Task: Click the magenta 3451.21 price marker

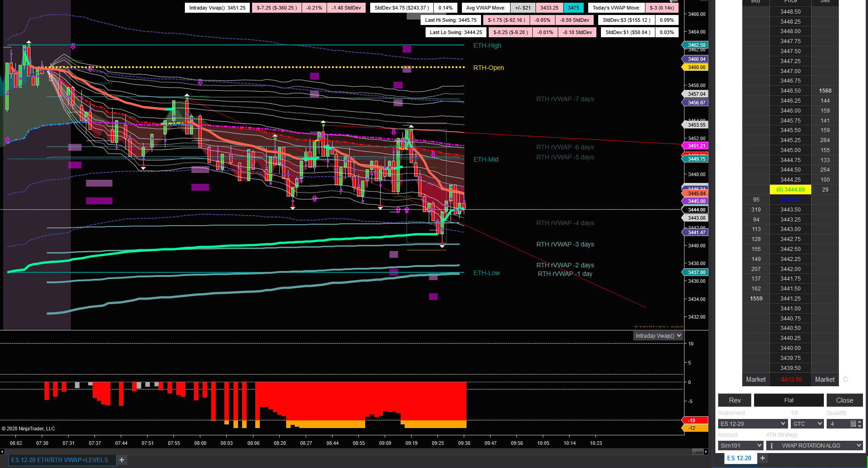Action: 696,146
